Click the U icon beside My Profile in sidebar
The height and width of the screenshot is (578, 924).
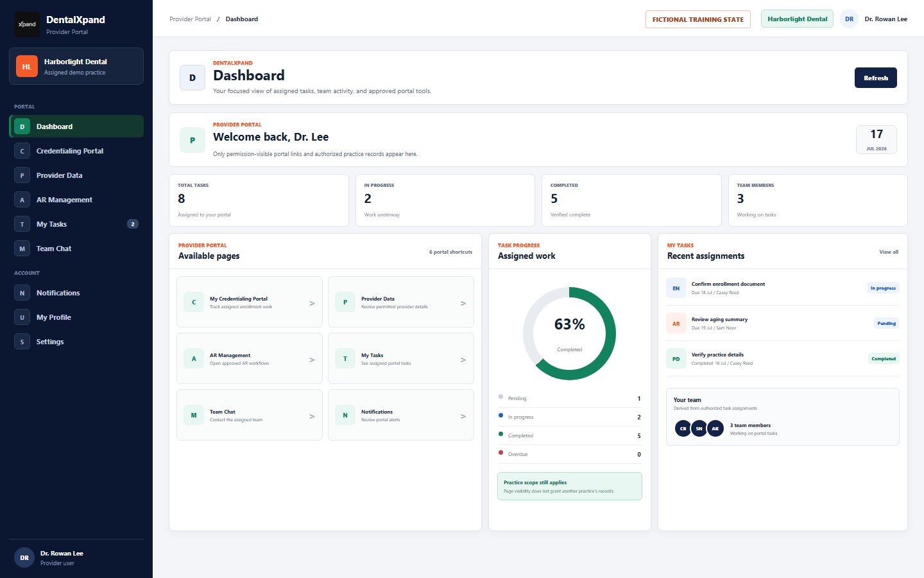(x=22, y=317)
